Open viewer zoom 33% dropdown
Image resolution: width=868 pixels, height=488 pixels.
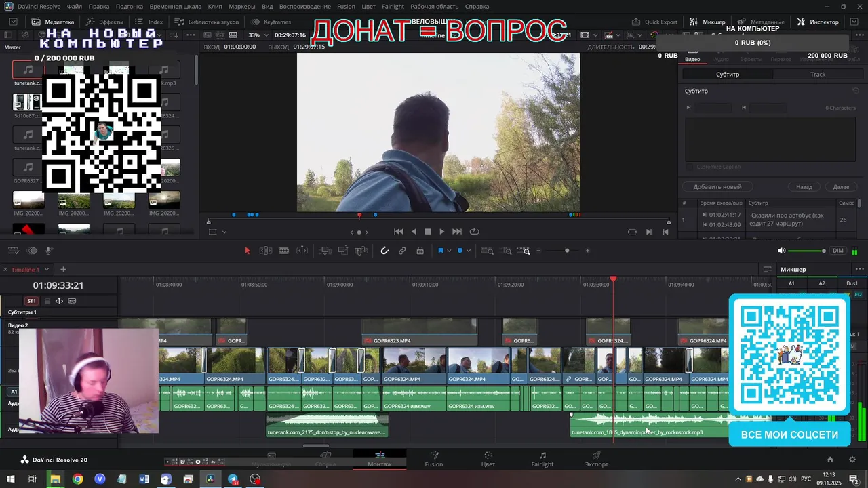coord(257,35)
